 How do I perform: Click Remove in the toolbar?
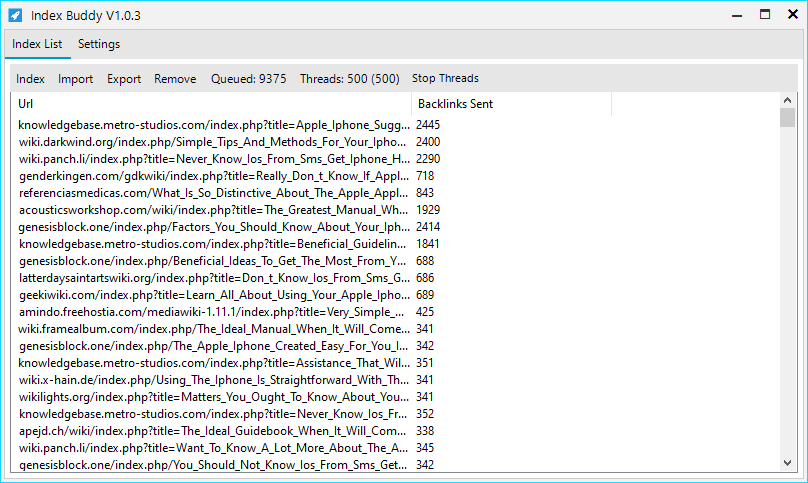pyautogui.click(x=175, y=79)
